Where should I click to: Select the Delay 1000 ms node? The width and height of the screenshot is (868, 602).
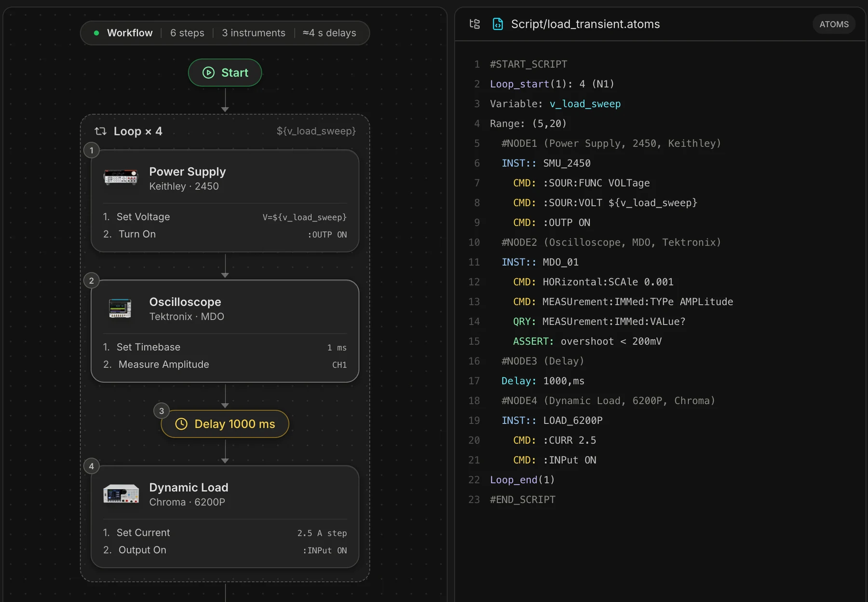coord(225,424)
